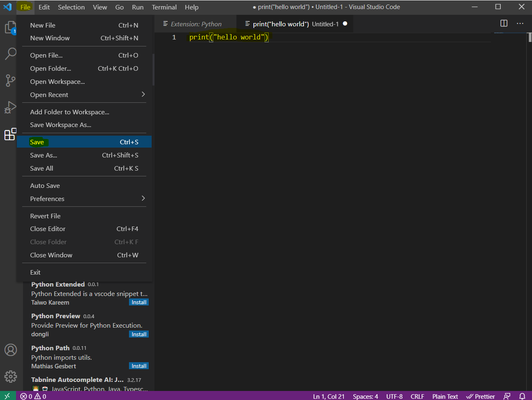The image size is (532, 400).
Task: Select Save Workspace As... entry
Action: [84, 125]
